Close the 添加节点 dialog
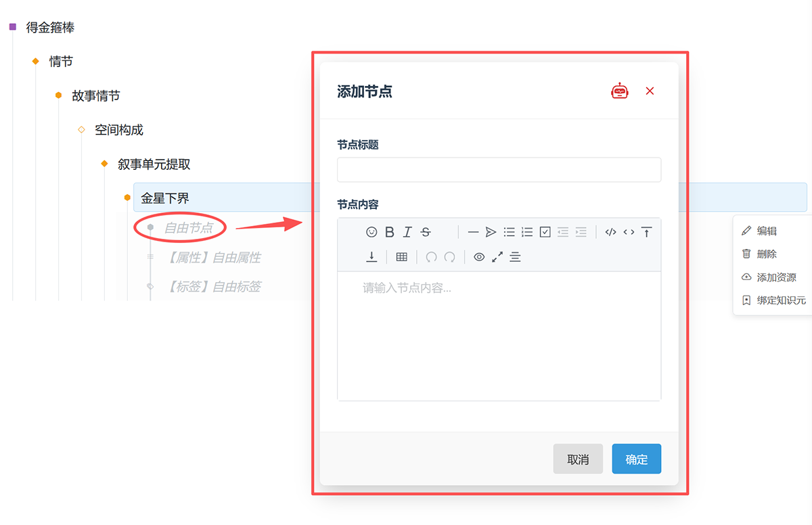 pos(650,91)
